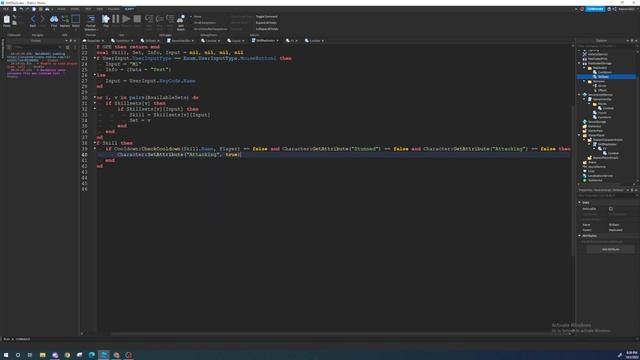640x360 pixels.
Task: Collapse the Data section in Properties
Action: point(580,202)
